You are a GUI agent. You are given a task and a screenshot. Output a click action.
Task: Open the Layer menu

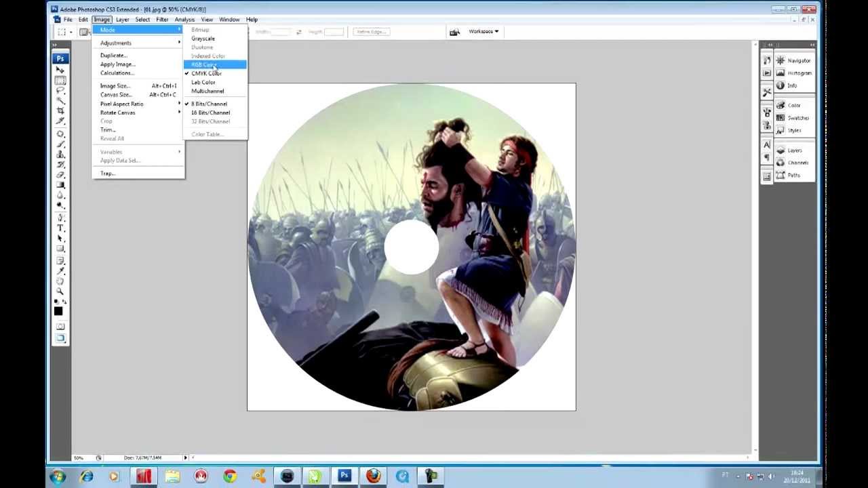(122, 20)
